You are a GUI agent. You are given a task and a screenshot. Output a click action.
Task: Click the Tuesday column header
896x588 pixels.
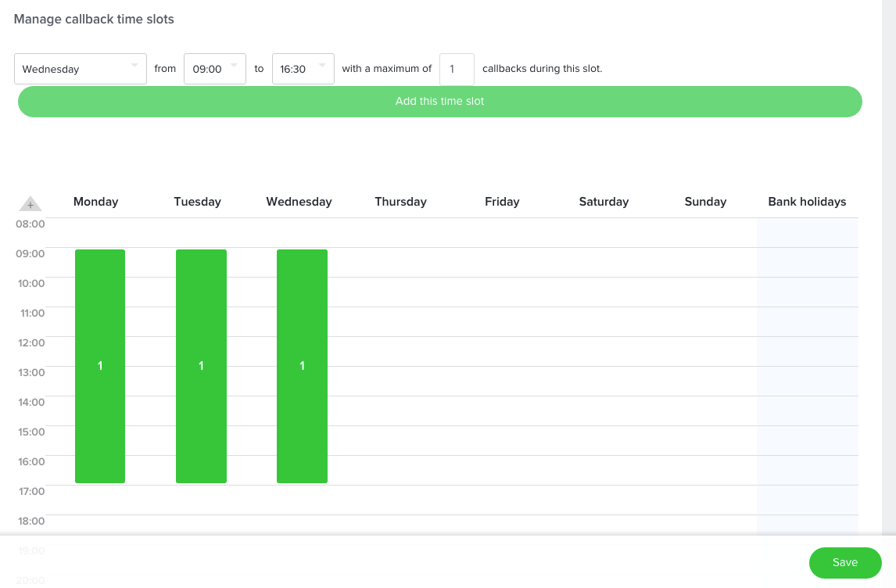click(x=197, y=202)
